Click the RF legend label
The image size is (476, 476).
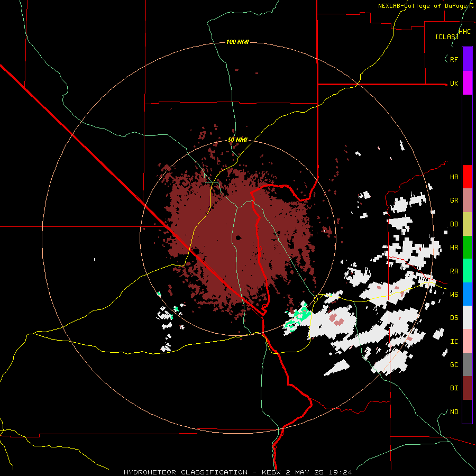(x=454, y=59)
